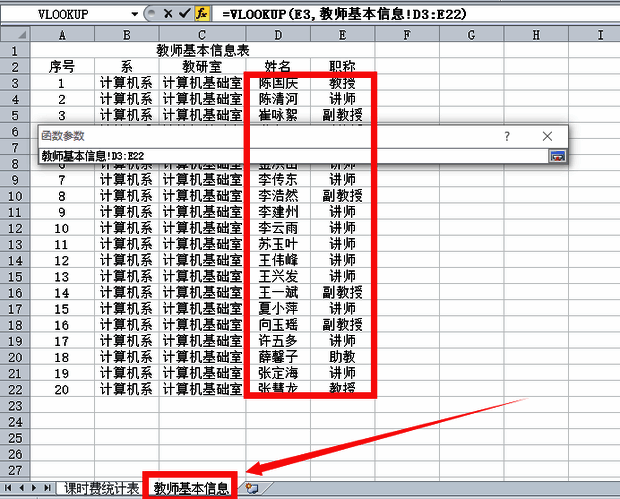
Task: Click the Insert Function fx icon
Action: pyautogui.click(x=201, y=15)
